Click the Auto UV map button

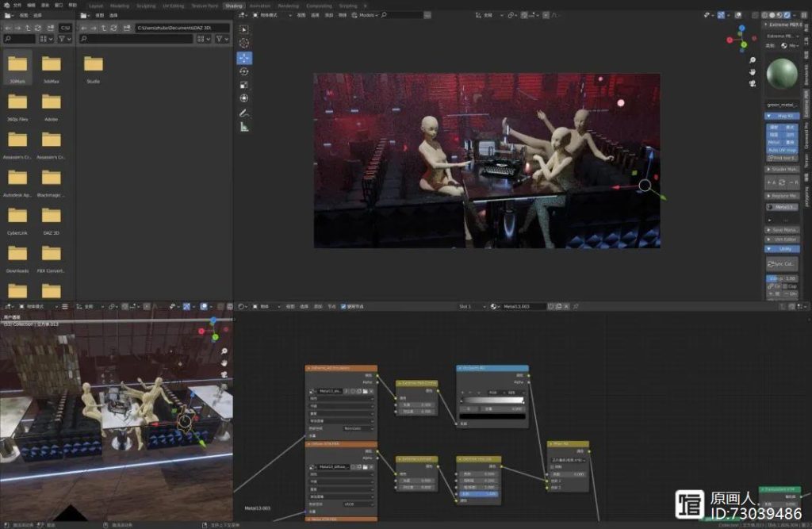[x=782, y=150]
